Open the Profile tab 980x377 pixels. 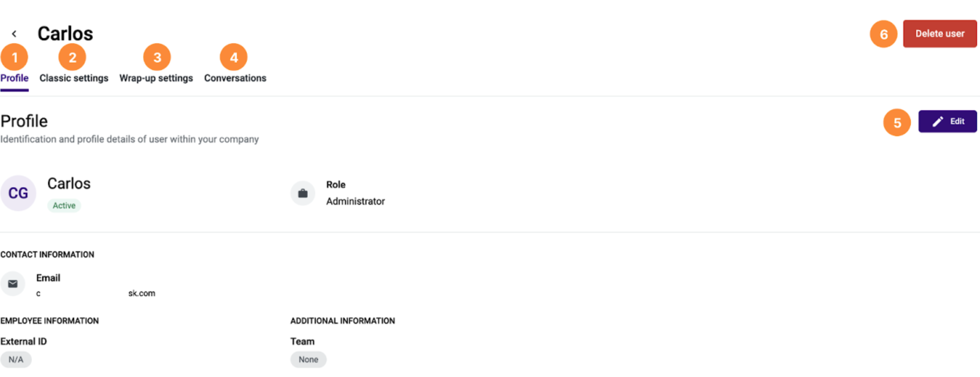[x=15, y=78]
